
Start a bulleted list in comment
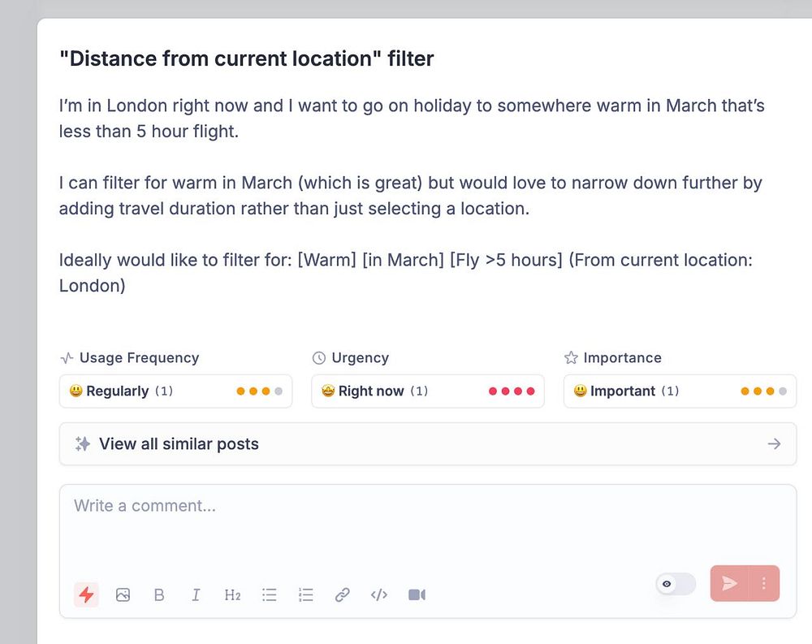pos(270,594)
